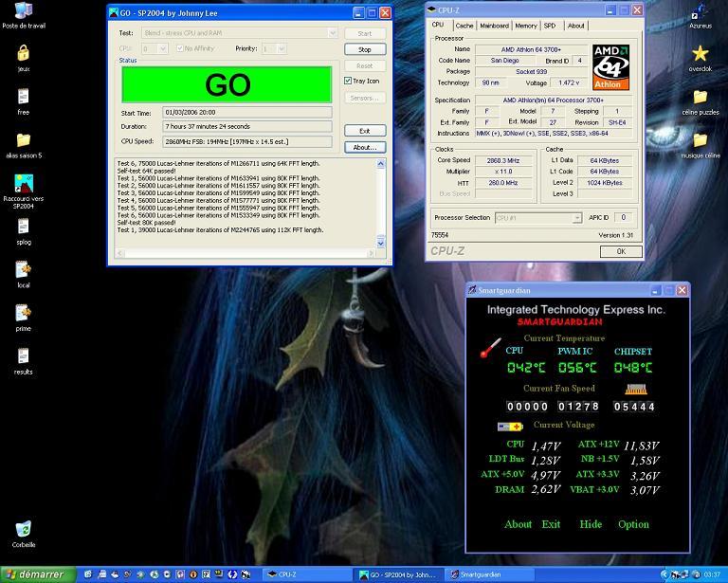
Task: Switch to the Cache tab in CPU-Z
Action: (x=464, y=26)
